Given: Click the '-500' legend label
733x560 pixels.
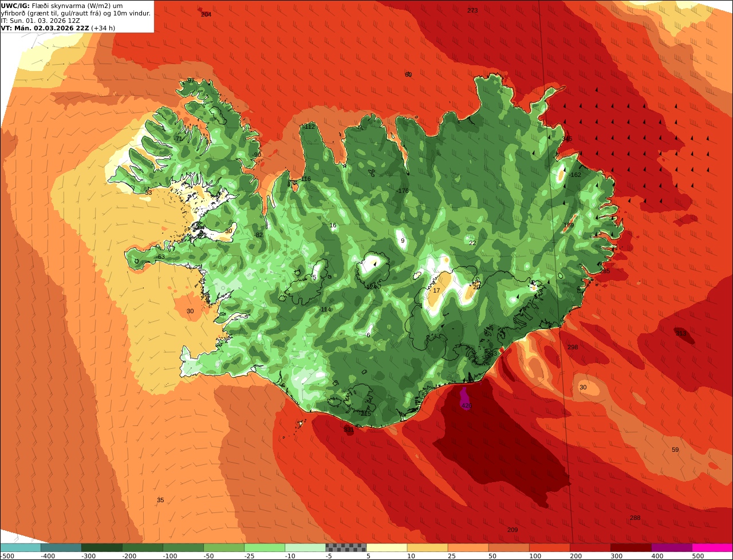Looking at the screenshot, I should (x=7, y=556).
